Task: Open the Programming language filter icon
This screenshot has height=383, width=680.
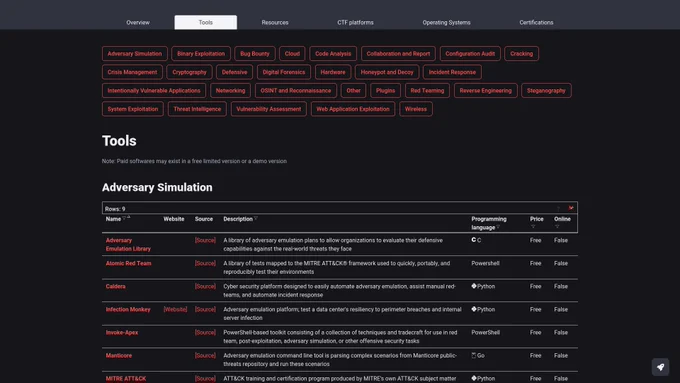Action: tap(498, 227)
